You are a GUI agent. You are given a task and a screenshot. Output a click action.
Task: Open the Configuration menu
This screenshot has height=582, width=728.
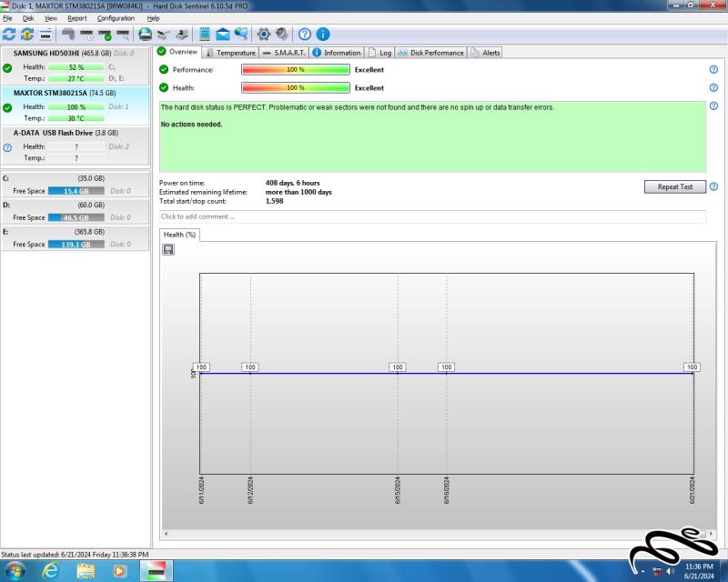(116, 18)
